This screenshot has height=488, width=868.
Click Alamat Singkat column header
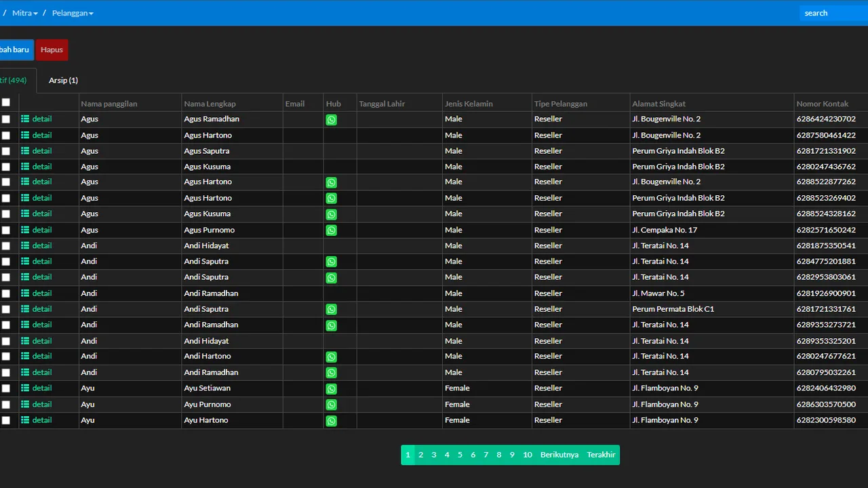pos(659,104)
